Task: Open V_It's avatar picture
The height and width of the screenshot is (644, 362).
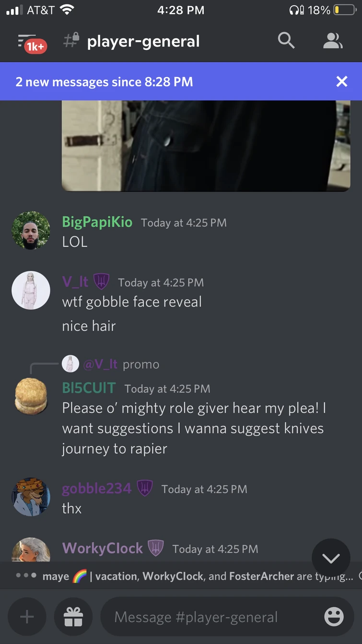Action: tap(31, 291)
